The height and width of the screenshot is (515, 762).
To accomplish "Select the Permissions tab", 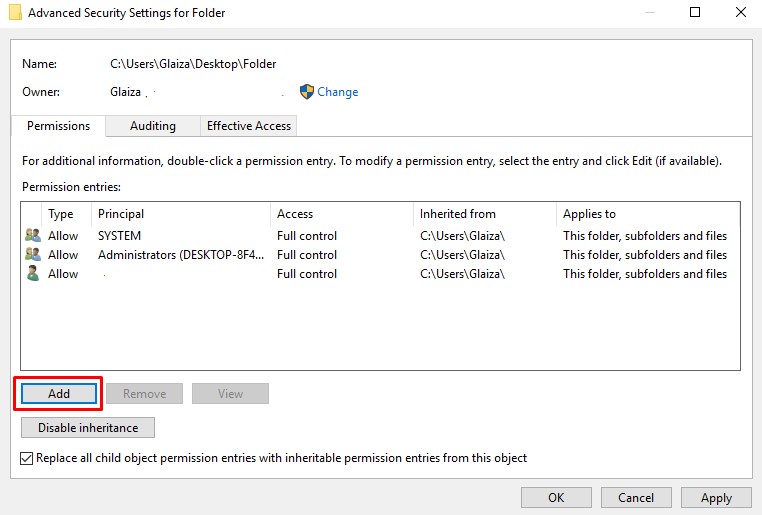I will pyautogui.click(x=58, y=126).
